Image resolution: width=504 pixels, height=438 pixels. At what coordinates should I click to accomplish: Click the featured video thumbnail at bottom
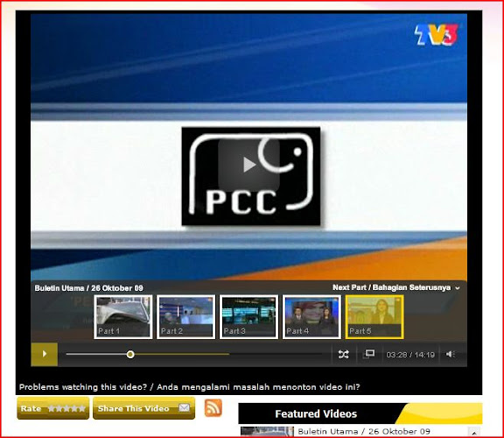pos(267,432)
